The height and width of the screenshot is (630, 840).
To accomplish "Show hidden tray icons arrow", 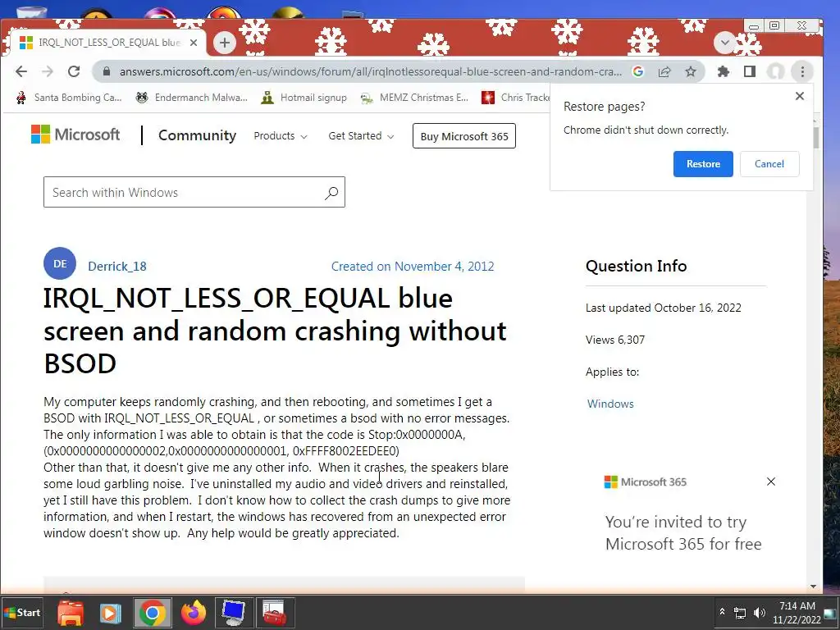I will (x=722, y=612).
